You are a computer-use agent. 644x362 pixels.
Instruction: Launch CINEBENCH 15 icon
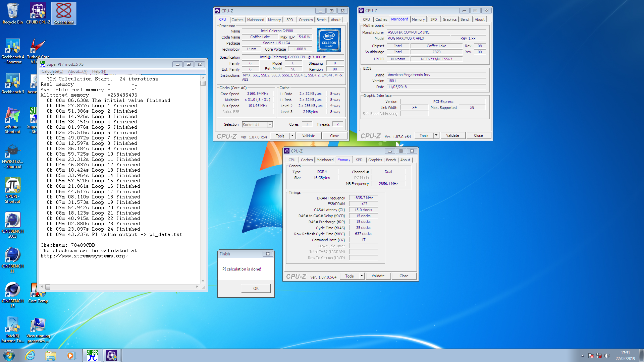pyautogui.click(x=13, y=295)
